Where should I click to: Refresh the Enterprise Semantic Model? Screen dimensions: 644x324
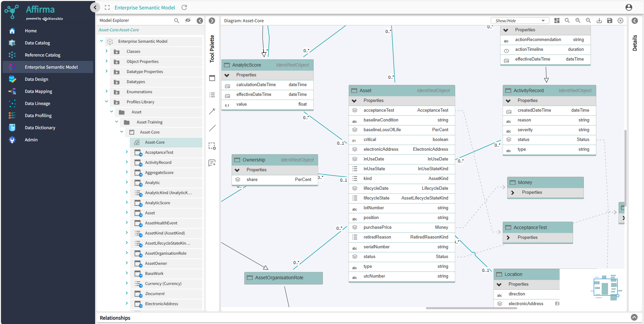tap(184, 7)
